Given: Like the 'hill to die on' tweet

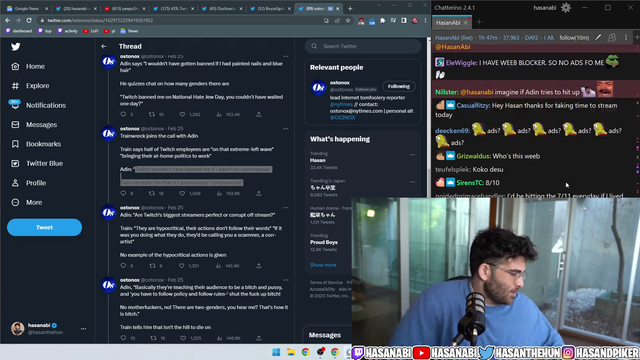Looking at the screenshot, I should 183,338.
